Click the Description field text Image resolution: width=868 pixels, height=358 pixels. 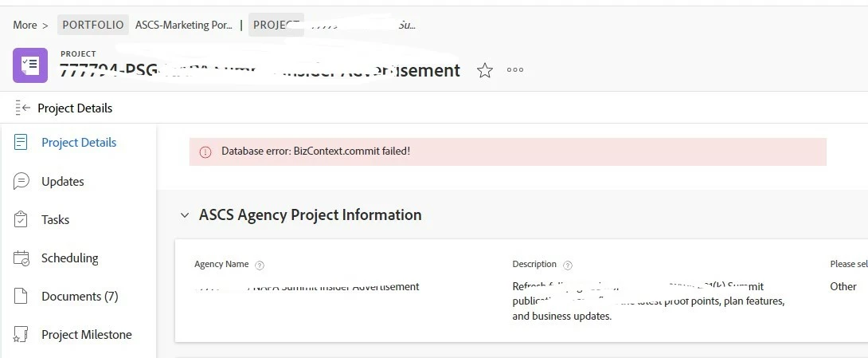pyautogui.click(x=648, y=301)
